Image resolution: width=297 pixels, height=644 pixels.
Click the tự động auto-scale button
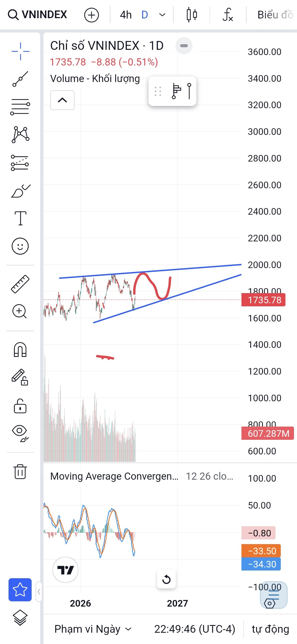[270, 629]
